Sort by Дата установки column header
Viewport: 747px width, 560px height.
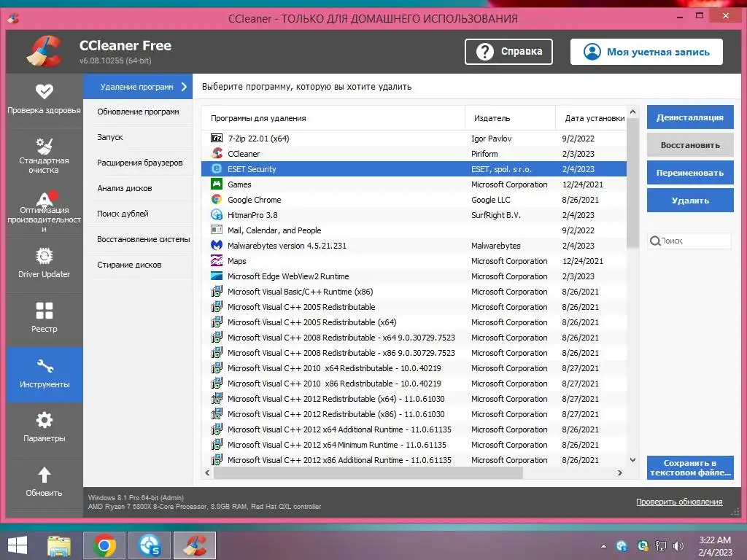(591, 118)
